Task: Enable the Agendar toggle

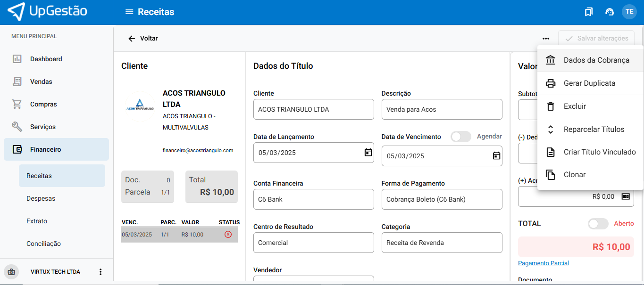Action: [460, 137]
